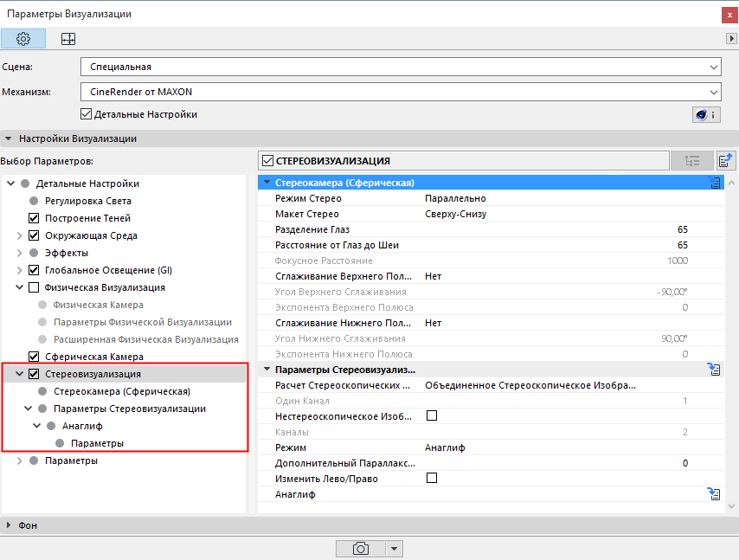739x560 pixels.
Task: Select Регулировка Света tree item
Action: [x=88, y=201]
